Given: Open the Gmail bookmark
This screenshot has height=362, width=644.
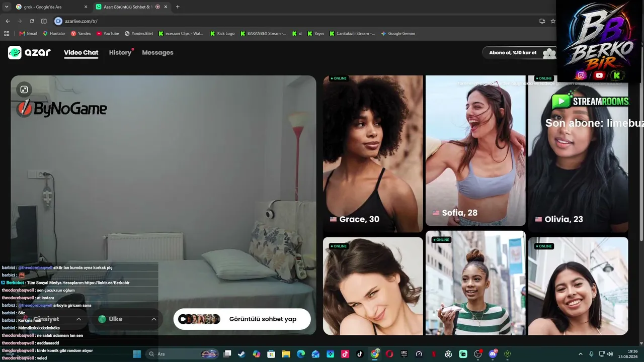Looking at the screenshot, I should (28, 34).
